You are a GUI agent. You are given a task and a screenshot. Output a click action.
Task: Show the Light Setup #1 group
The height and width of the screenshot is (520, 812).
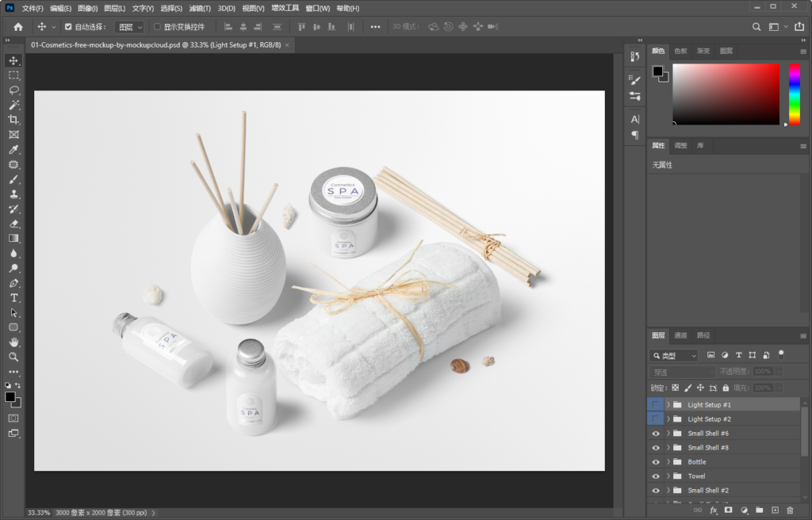[x=656, y=404]
